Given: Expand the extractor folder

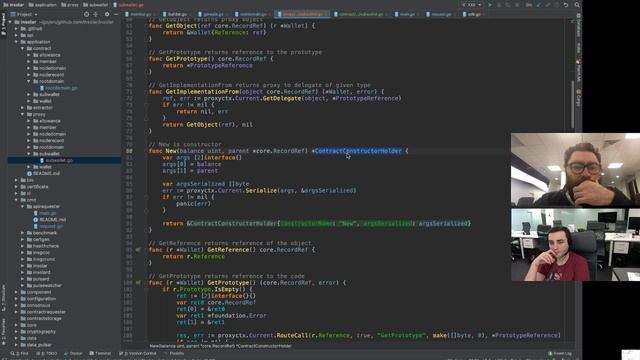Looking at the screenshot, I should (22, 108).
